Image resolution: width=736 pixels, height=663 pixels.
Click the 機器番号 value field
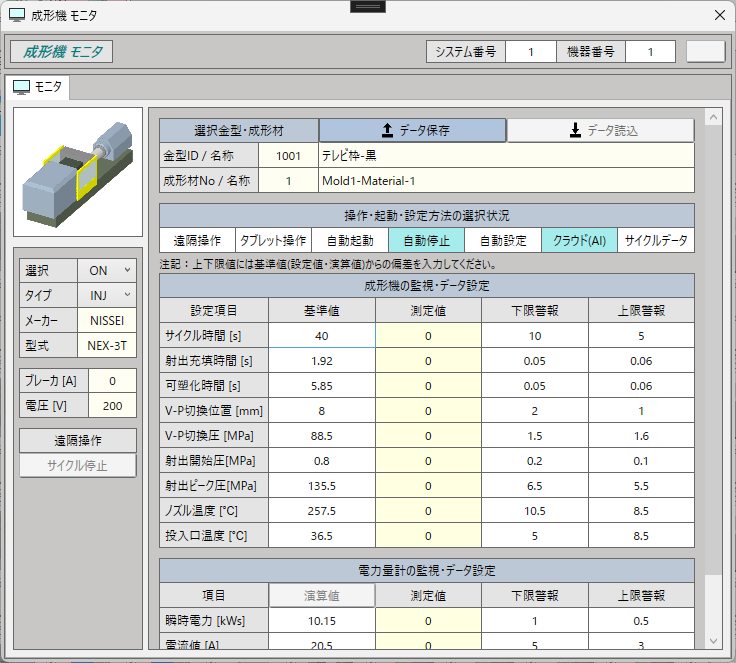tap(650, 52)
